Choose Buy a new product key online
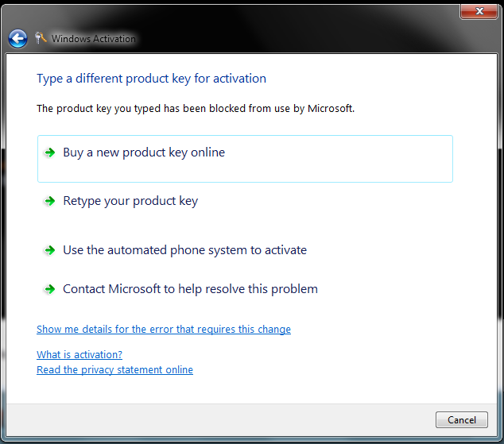This screenshot has width=504, height=444. [144, 153]
